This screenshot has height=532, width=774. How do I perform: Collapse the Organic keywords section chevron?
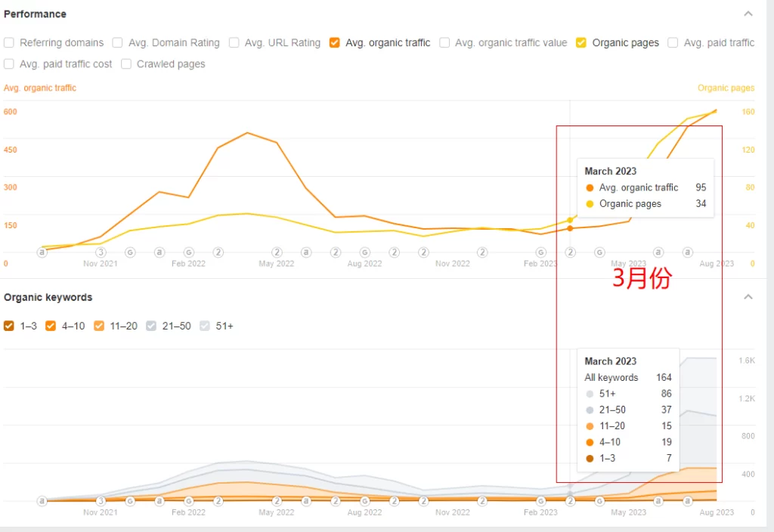[x=748, y=296]
